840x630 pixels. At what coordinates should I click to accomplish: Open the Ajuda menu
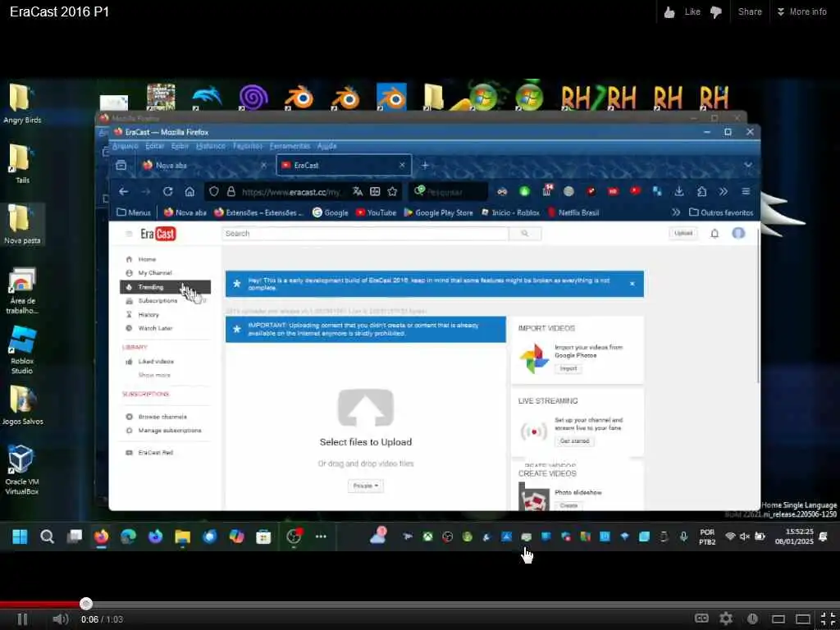coord(326,146)
